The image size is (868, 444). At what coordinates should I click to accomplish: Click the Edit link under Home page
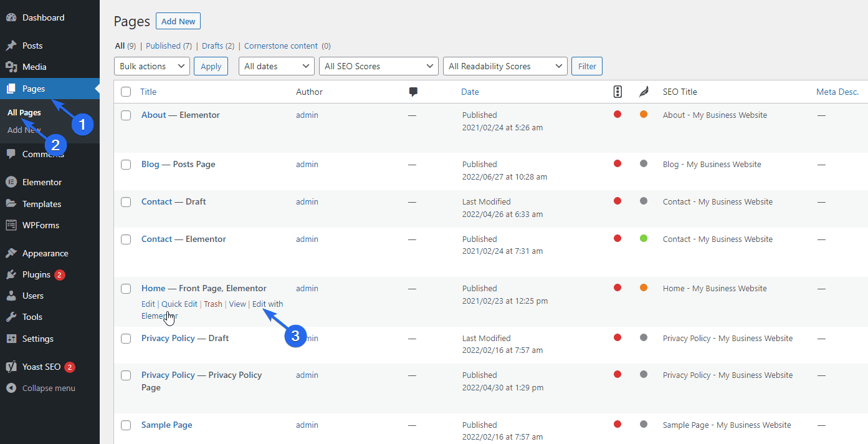pyautogui.click(x=148, y=304)
